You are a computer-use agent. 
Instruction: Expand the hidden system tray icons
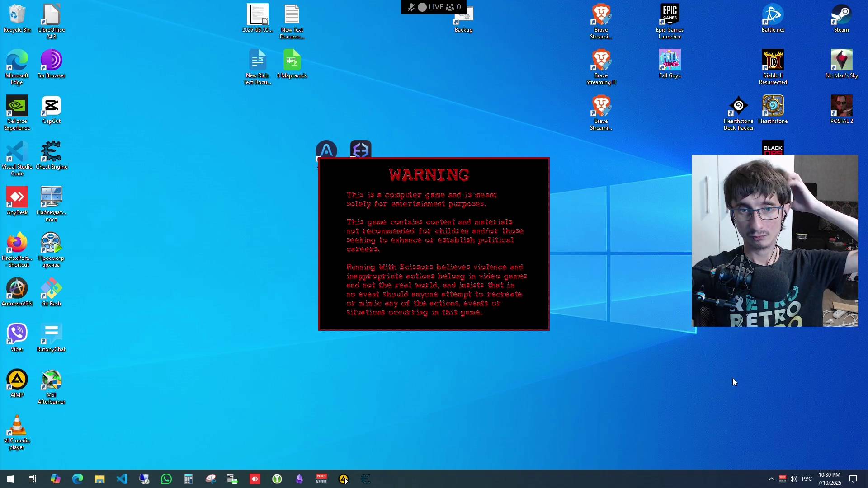(x=771, y=479)
